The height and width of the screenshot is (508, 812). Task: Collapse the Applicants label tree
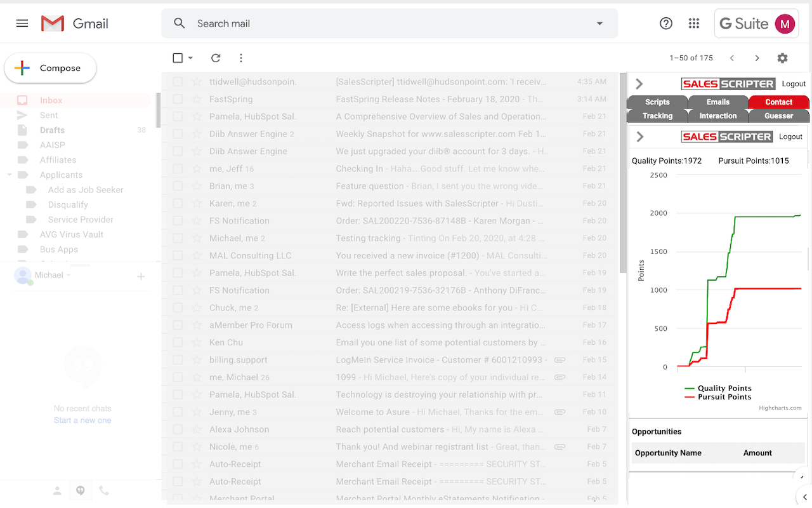point(10,175)
